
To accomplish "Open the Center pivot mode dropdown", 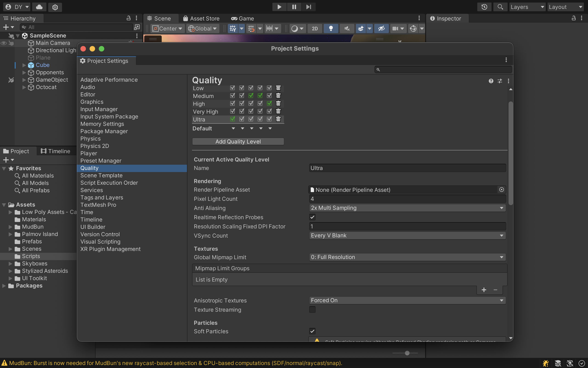I will (168, 29).
